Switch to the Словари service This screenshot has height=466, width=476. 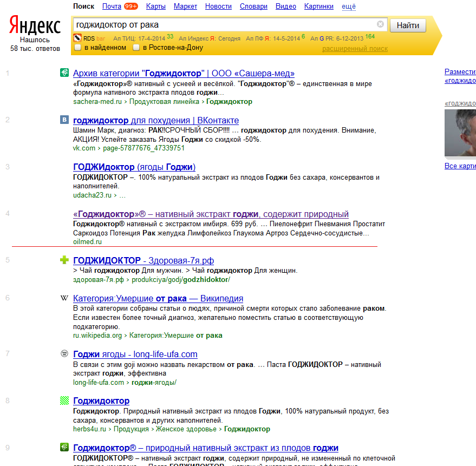point(253,6)
